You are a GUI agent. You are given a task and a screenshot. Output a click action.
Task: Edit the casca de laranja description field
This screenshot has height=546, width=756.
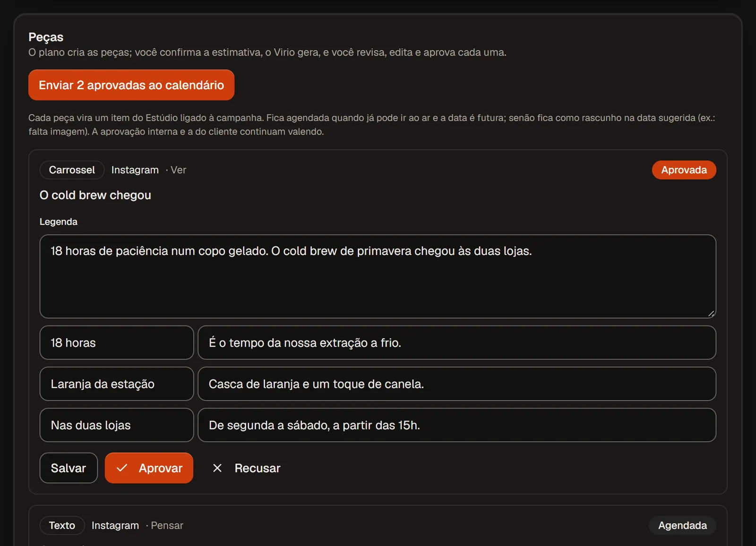[x=457, y=384]
